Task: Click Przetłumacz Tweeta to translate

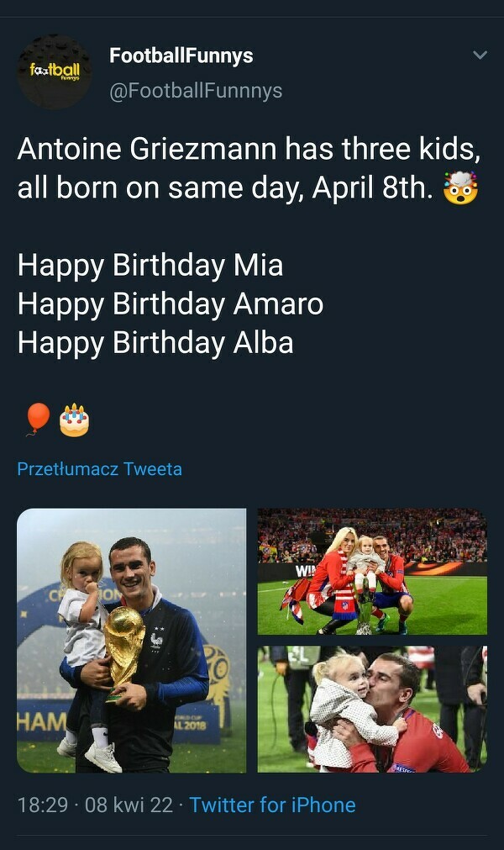Action: coord(99,468)
